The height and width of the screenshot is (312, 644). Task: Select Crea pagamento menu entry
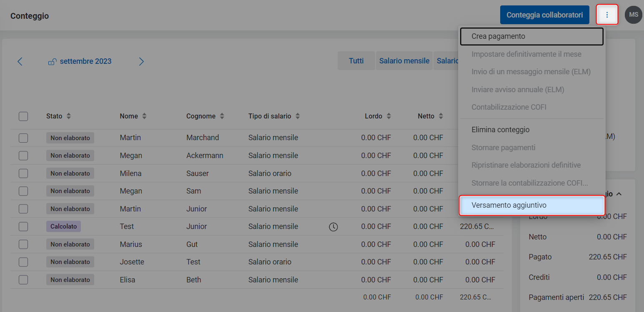pos(531,36)
